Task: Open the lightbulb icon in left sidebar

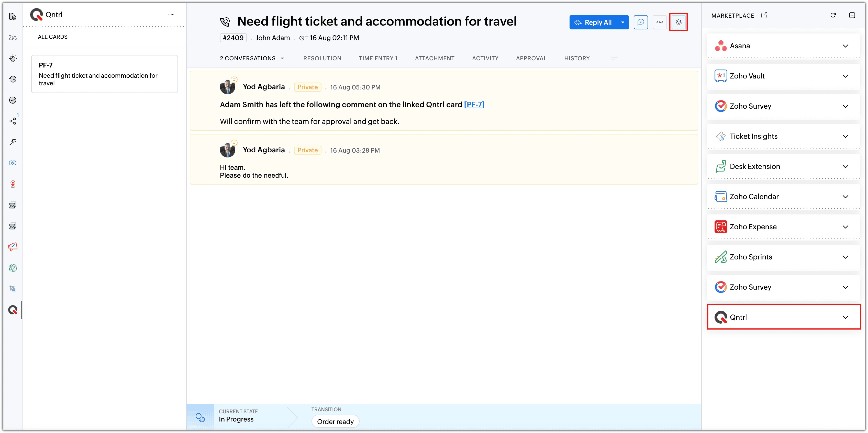Action: [x=13, y=58]
